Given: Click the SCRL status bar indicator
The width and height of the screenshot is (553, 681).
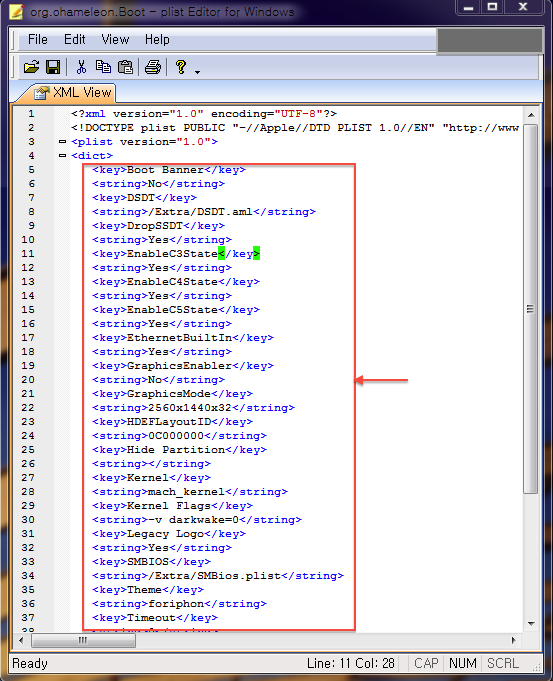Looking at the screenshot, I should pos(503,663).
